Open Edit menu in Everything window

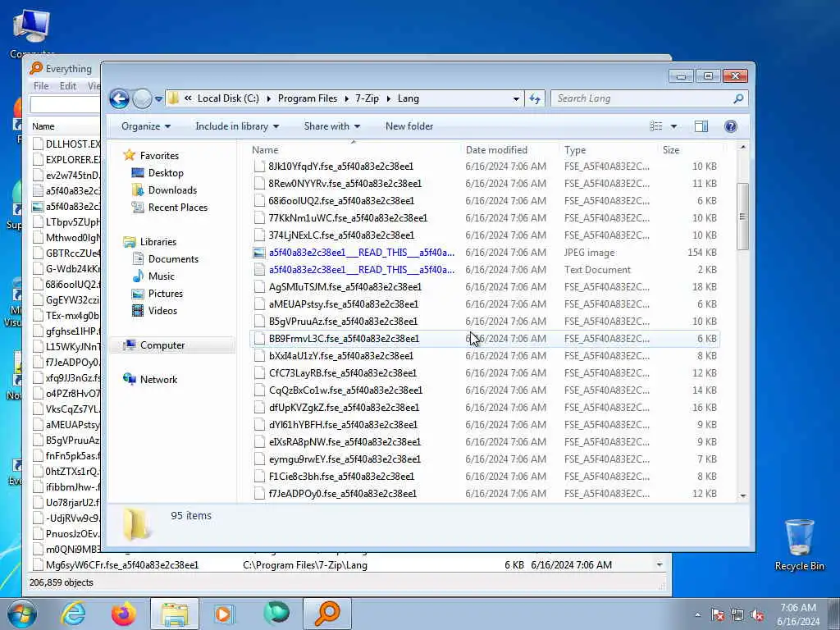67,86
